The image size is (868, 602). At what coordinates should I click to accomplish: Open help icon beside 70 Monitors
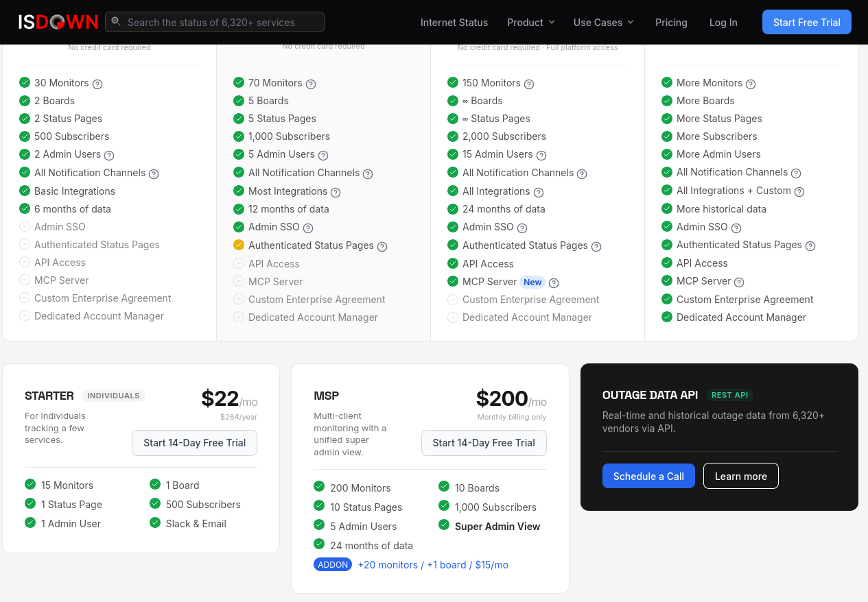[311, 84]
